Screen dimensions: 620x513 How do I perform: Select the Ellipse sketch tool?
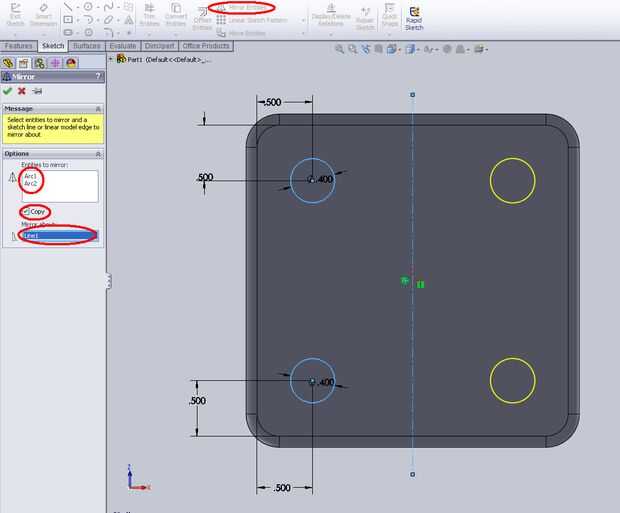108,19
